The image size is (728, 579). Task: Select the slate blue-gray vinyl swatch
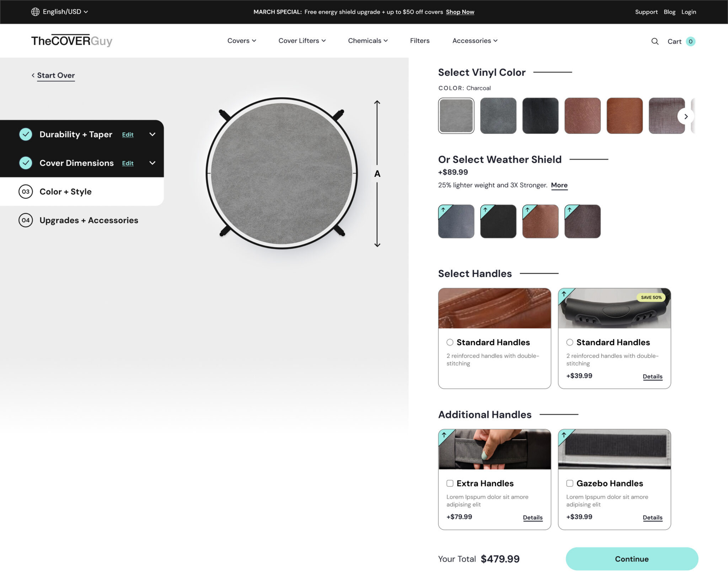[498, 116]
